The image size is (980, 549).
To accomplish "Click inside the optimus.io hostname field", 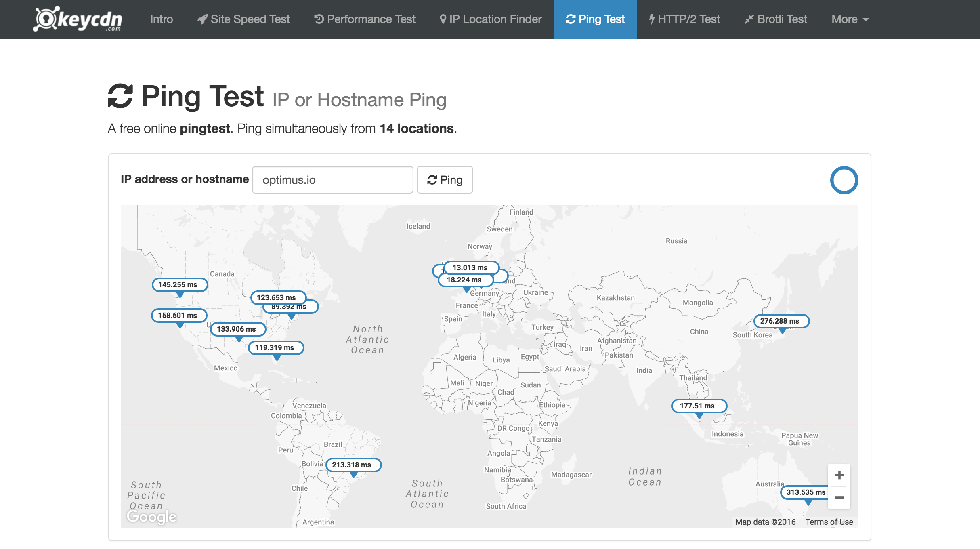I will pos(332,180).
